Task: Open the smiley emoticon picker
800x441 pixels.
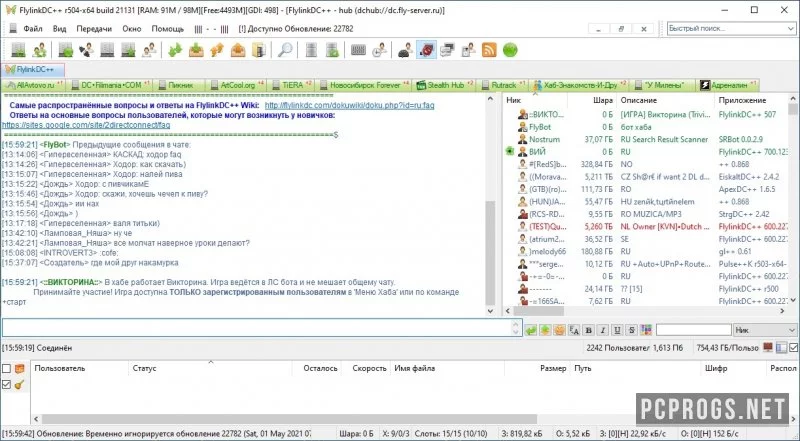Action: pos(559,330)
